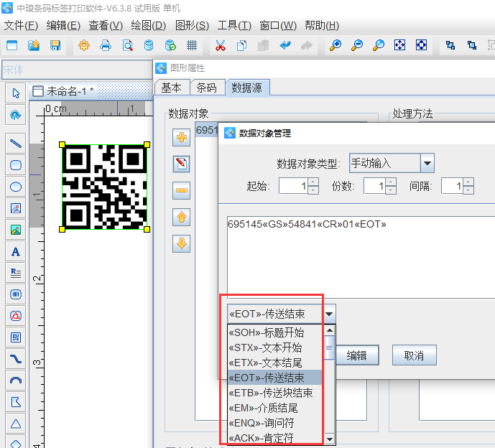This screenshot has height=448, width=495.
Task: Click the scissors cut icon
Action: [x=221, y=45]
